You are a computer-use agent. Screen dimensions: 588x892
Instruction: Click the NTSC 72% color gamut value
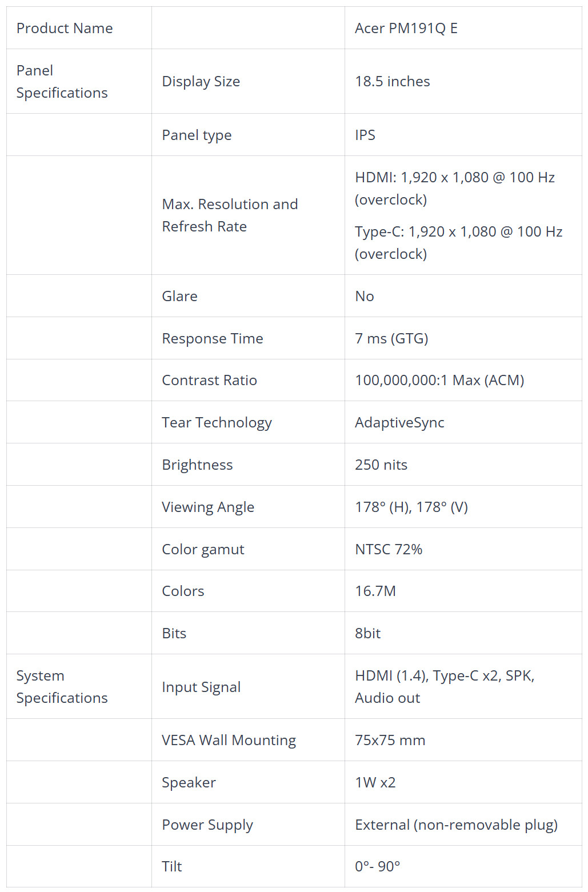pos(389,549)
